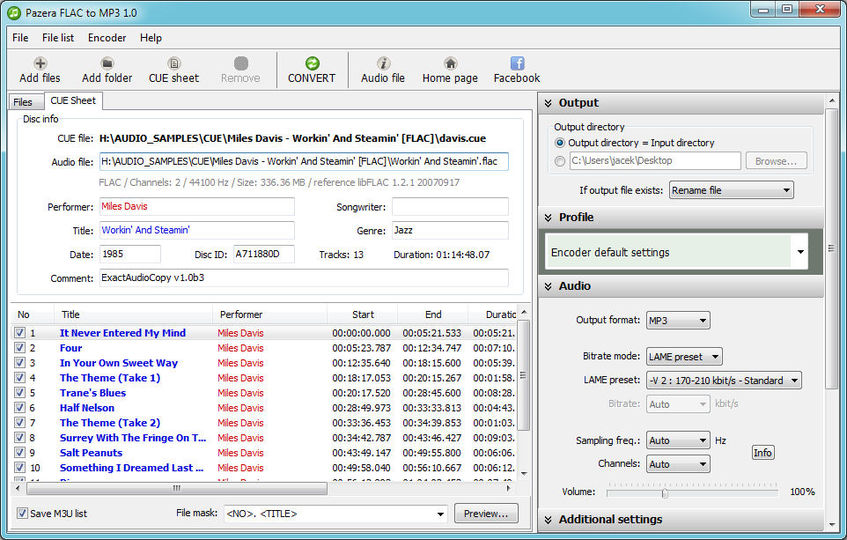
Task: Select Output directory = Input directory radio
Action: (x=560, y=143)
